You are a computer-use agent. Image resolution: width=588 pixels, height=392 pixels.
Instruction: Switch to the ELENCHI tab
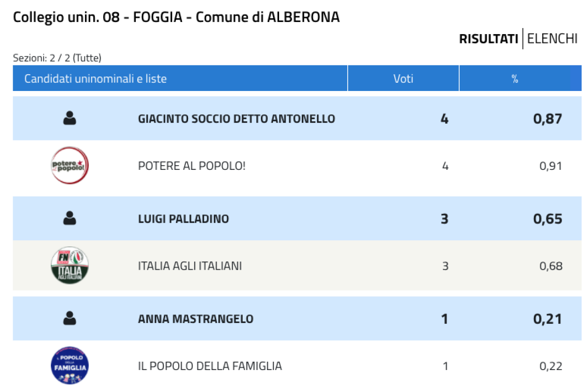click(553, 39)
